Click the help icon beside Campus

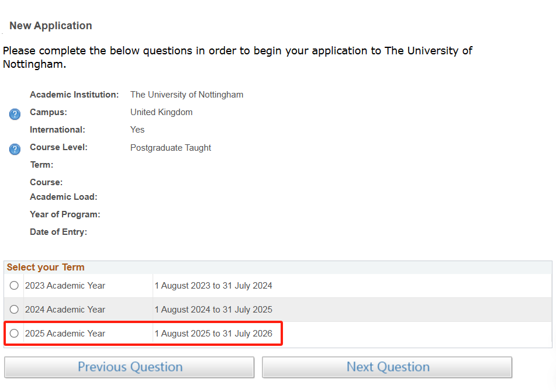pyautogui.click(x=15, y=115)
